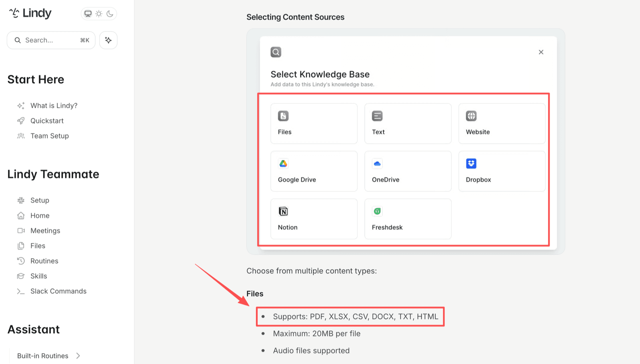Screen dimensions: 640x364
Task: Click the Lindy Teammate section heading
Action: click(x=53, y=174)
